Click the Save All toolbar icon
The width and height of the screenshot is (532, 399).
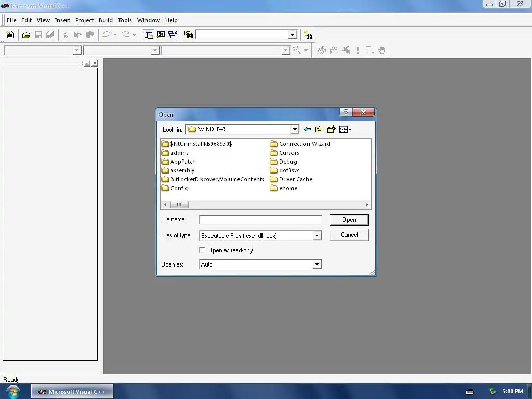pos(50,35)
